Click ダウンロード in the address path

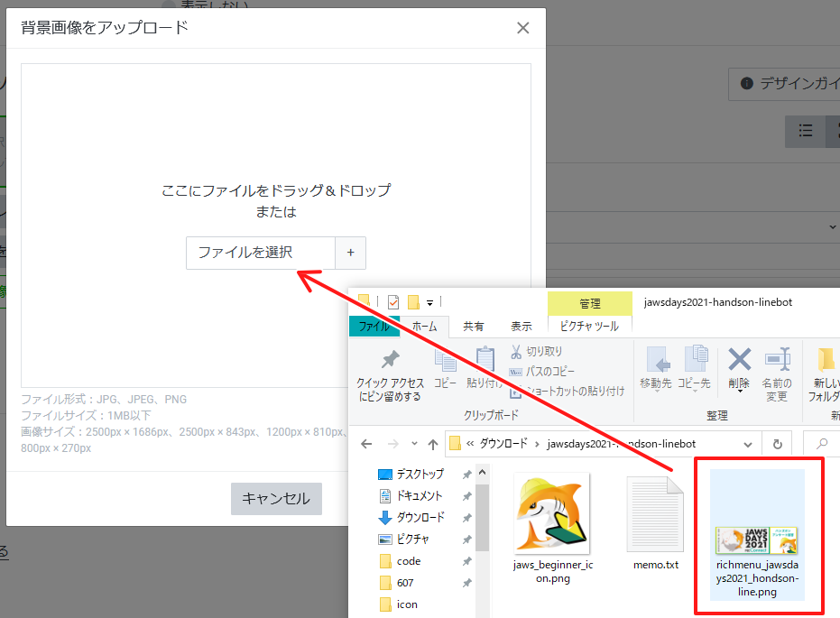tap(503, 443)
